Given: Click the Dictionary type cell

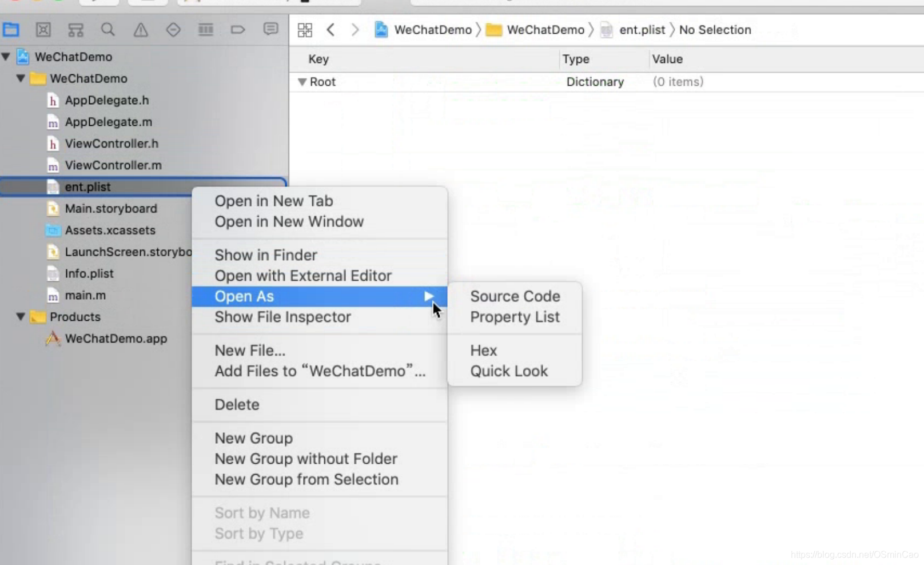Looking at the screenshot, I should (595, 82).
